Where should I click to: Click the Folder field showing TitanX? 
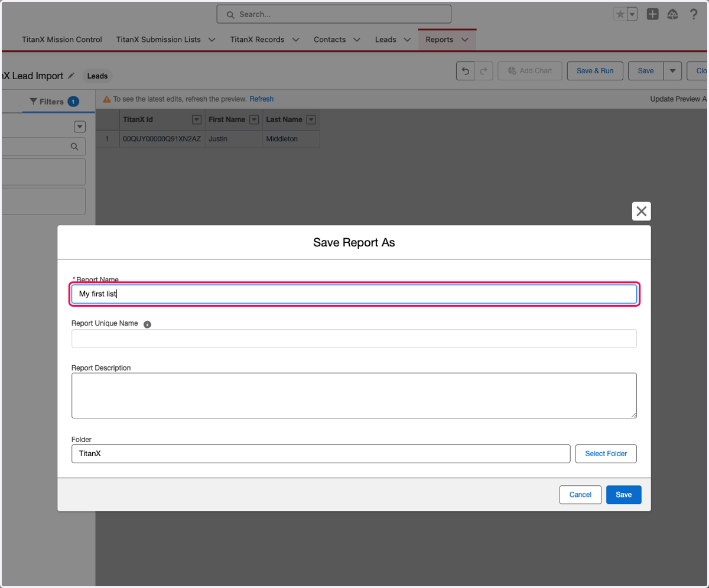[x=321, y=454]
